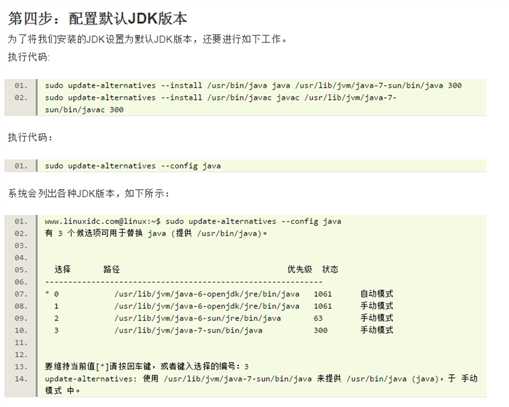Click priority 1061 in selection row 1
Image resolution: width=509 pixels, height=407 pixels.
click(x=323, y=306)
